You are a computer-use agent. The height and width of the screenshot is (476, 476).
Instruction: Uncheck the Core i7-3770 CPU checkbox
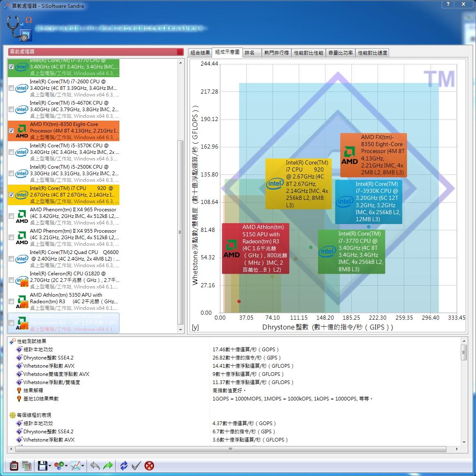11,67
